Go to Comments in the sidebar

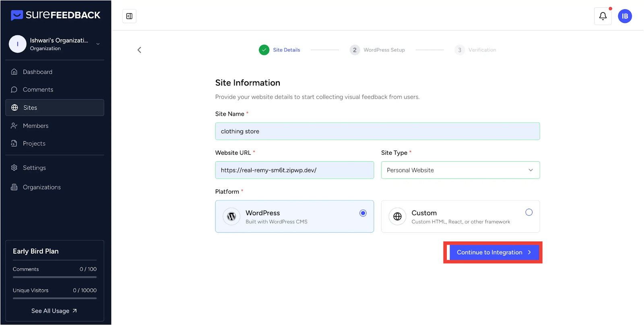coord(38,90)
